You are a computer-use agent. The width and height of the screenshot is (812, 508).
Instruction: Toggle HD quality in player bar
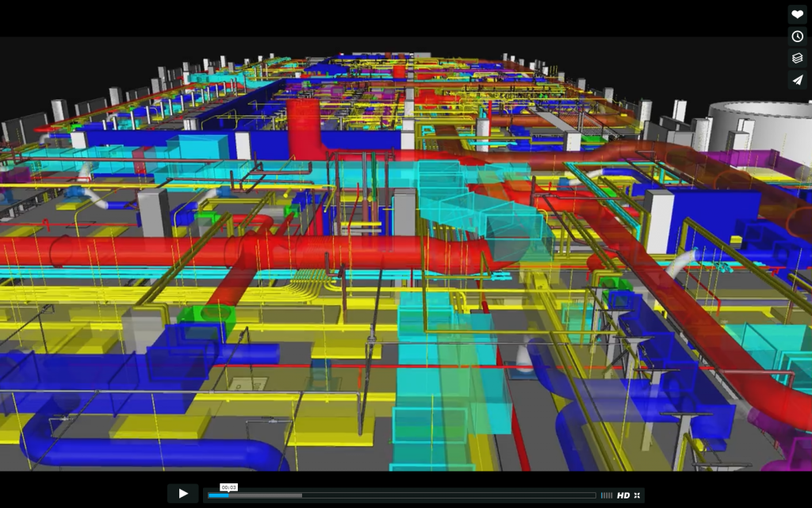(623, 495)
